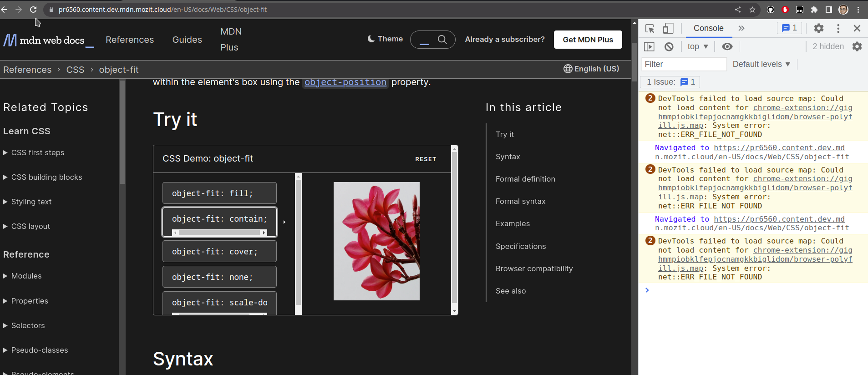The height and width of the screenshot is (375, 868).
Task: Create a live expression with the eye icon
Action: click(727, 46)
